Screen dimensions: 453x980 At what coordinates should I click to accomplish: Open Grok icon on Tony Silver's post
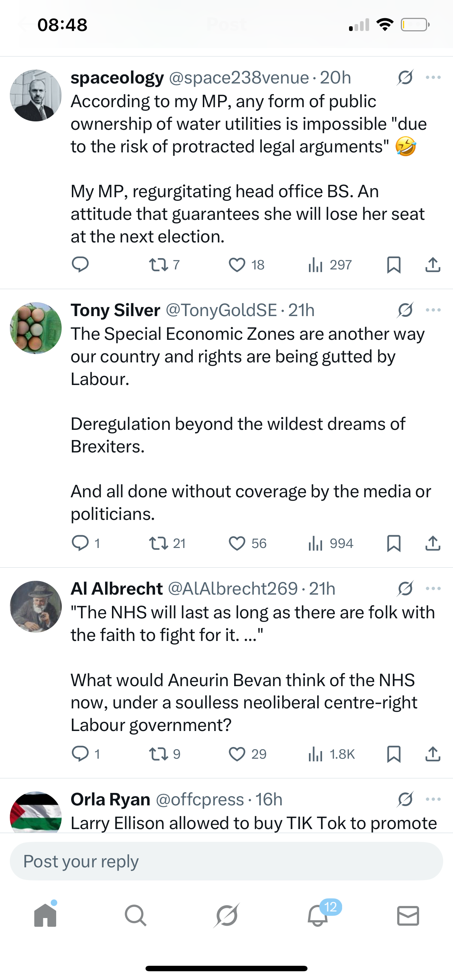tap(405, 310)
